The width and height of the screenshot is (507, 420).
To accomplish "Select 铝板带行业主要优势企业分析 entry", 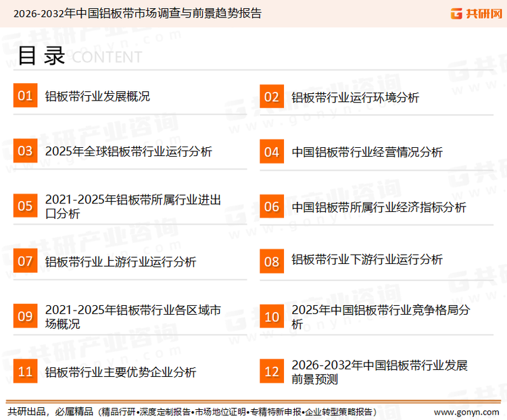I will 120,372.
